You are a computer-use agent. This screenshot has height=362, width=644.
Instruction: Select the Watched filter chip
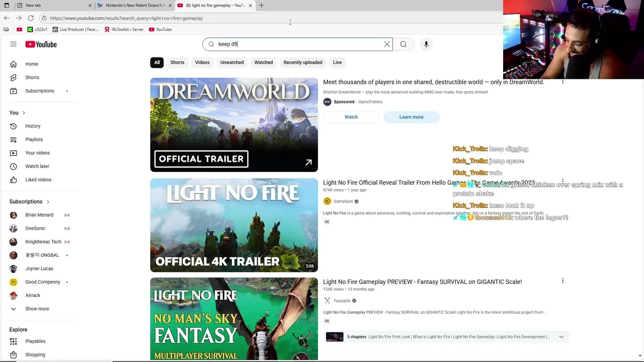pos(264,62)
